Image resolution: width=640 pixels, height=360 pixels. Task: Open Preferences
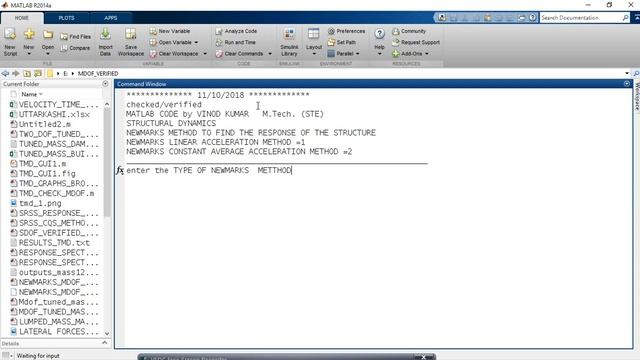[347, 31]
